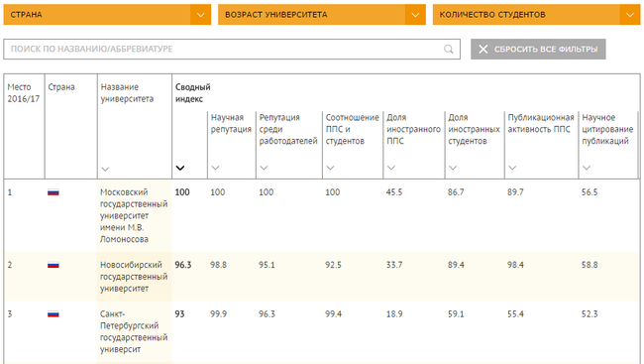Click Russian flag in row 3
Screen dimensions: 644x364
54,314
